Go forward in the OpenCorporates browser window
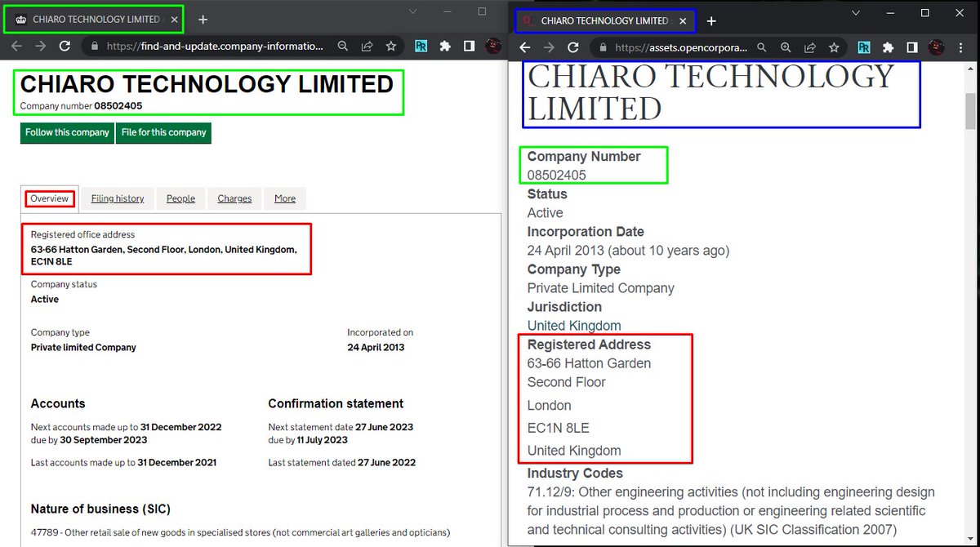The image size is (980, 547). [549, 48]
